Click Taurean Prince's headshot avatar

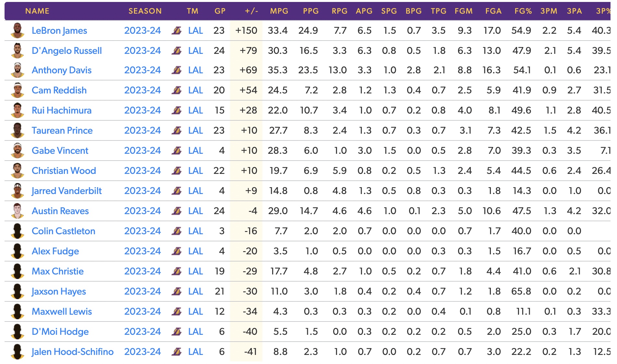click(18, 130)
